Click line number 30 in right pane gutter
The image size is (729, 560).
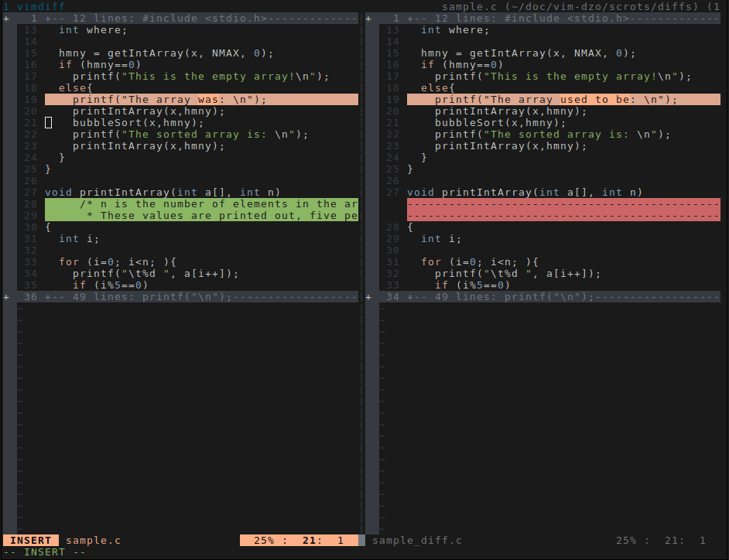(393, 251)
